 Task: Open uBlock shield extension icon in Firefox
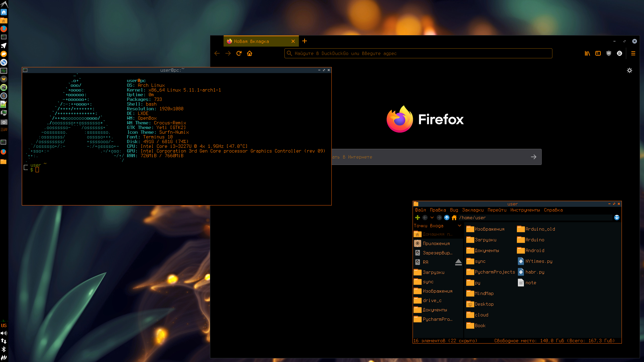coord(609,53)
